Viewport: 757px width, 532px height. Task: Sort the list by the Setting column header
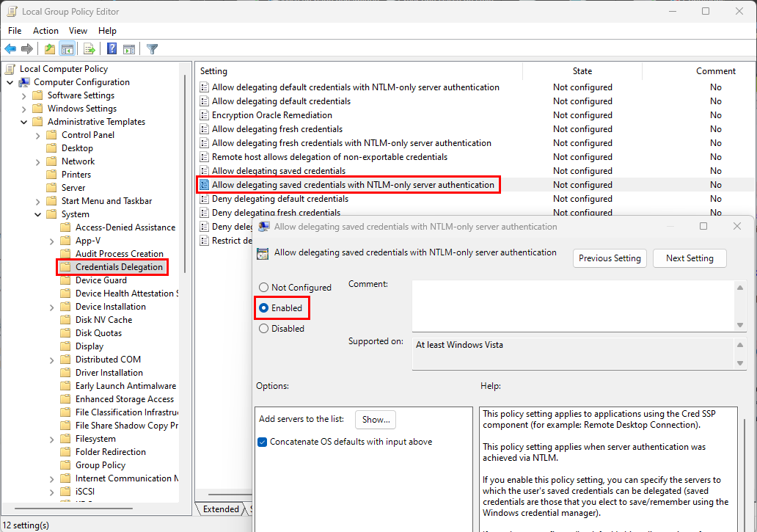click(x=359, y=71)
